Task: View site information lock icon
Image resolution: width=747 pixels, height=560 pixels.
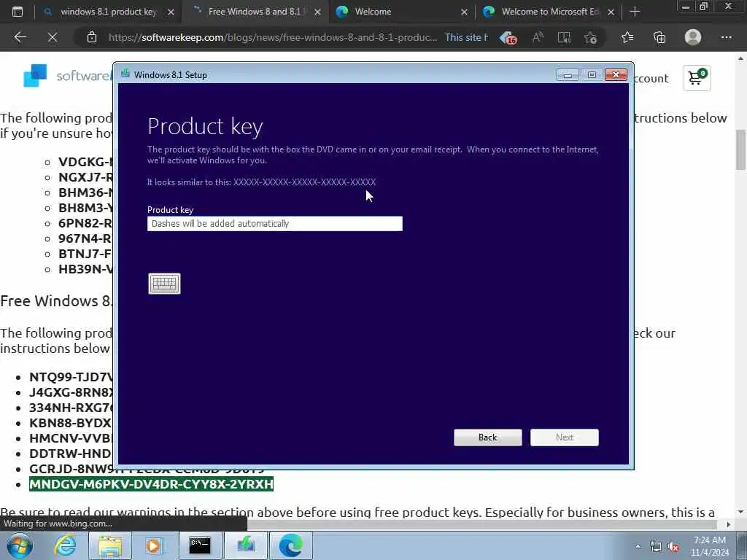Action: 92,37
